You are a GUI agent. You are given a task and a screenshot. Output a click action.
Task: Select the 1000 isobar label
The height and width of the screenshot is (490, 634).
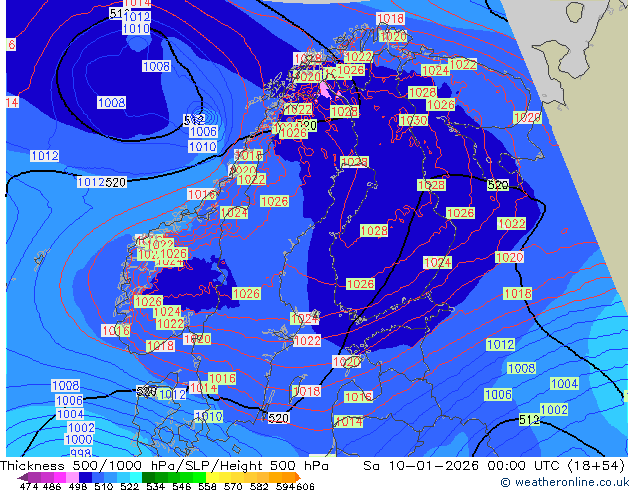[79, 439]
